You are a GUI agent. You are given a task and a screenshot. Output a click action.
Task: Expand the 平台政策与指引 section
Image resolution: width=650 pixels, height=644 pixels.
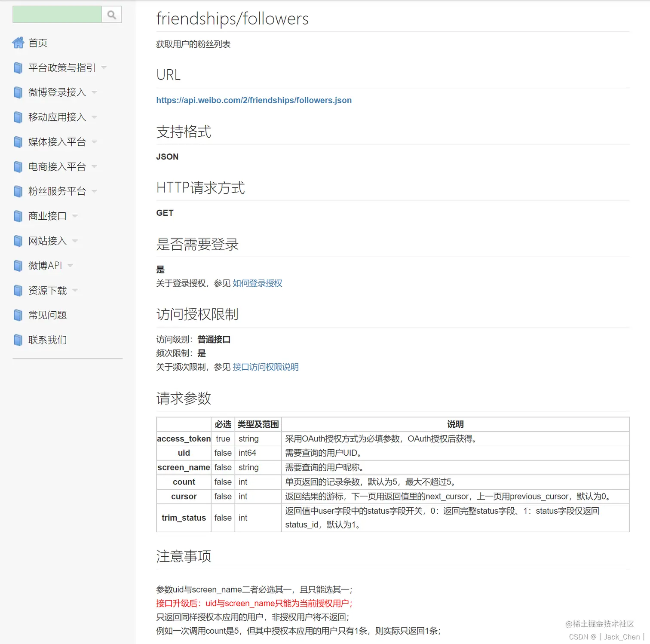104,67
